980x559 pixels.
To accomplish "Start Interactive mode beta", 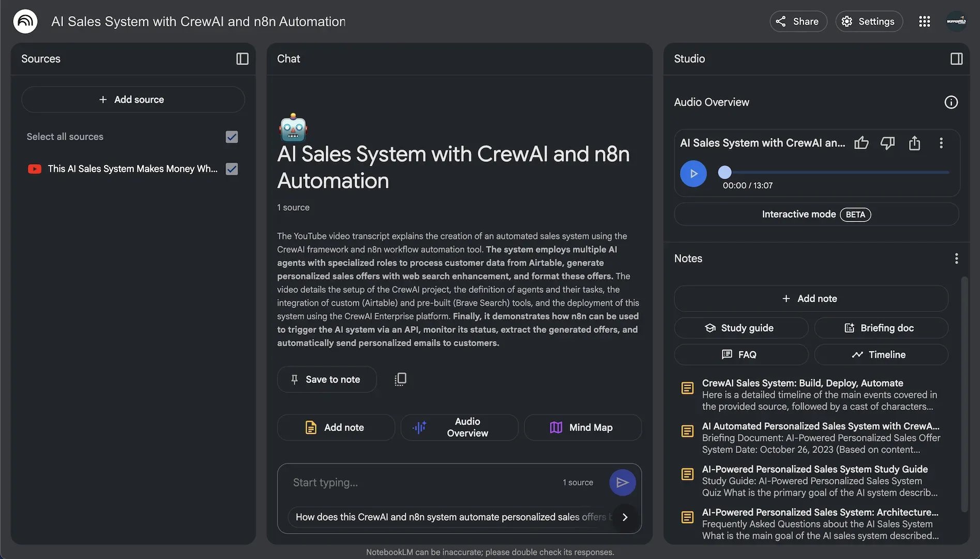I will 816,214.
